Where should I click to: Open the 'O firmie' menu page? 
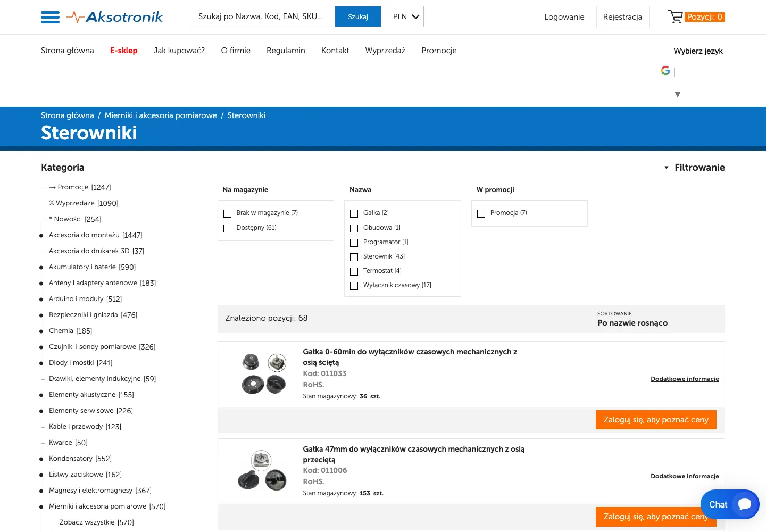[236, 51]
